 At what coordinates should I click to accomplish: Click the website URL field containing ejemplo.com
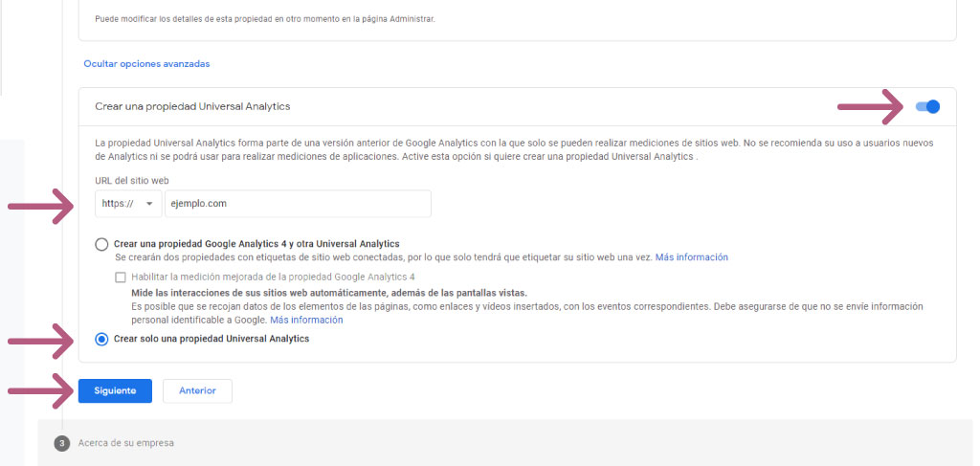point(298,204)
